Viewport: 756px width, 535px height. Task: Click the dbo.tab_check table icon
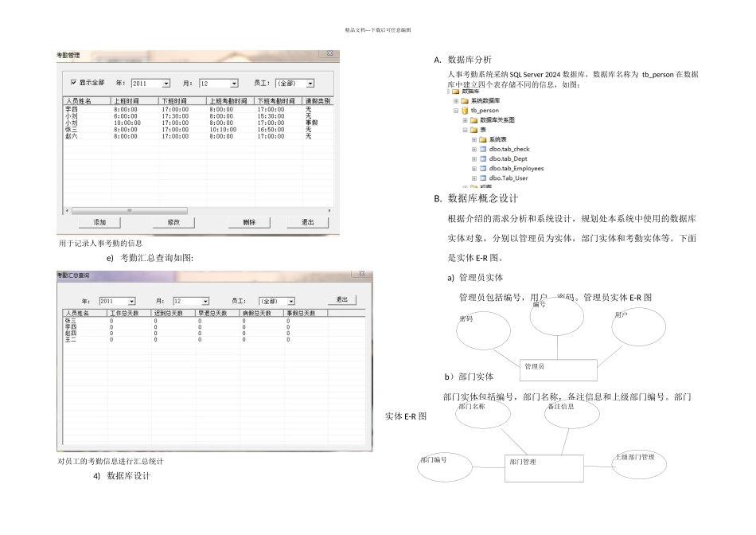click(482, 149)
